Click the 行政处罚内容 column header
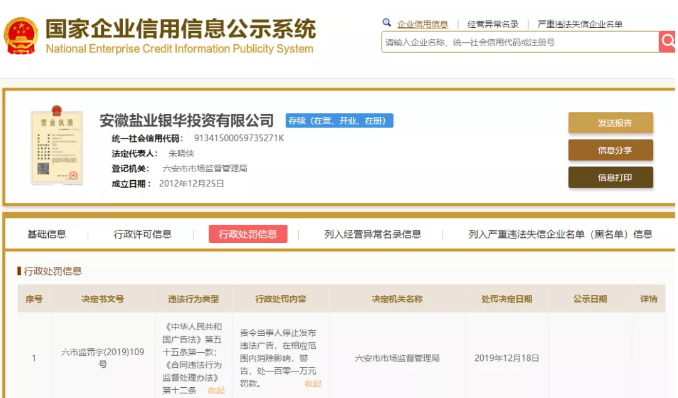Viewport: 678px width, 398px height. click(x=281, y=298)
